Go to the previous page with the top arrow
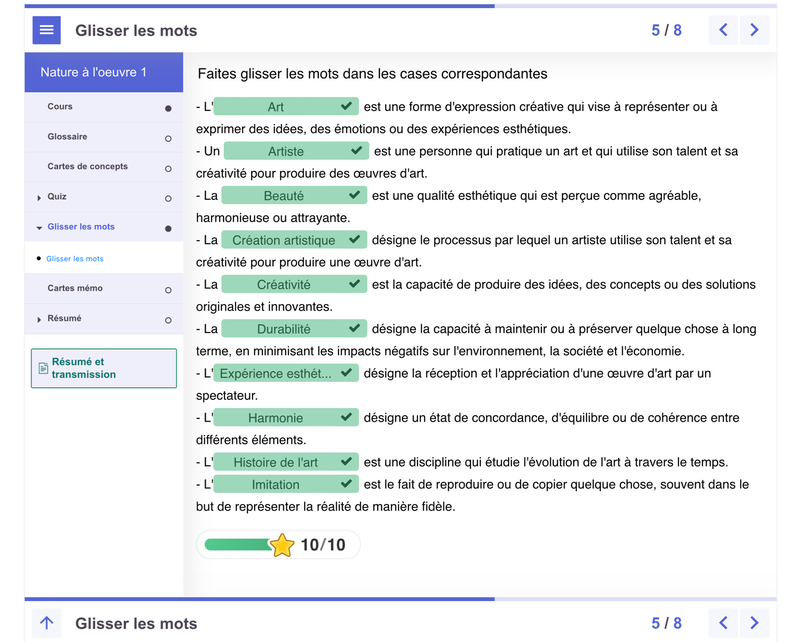 723,30
